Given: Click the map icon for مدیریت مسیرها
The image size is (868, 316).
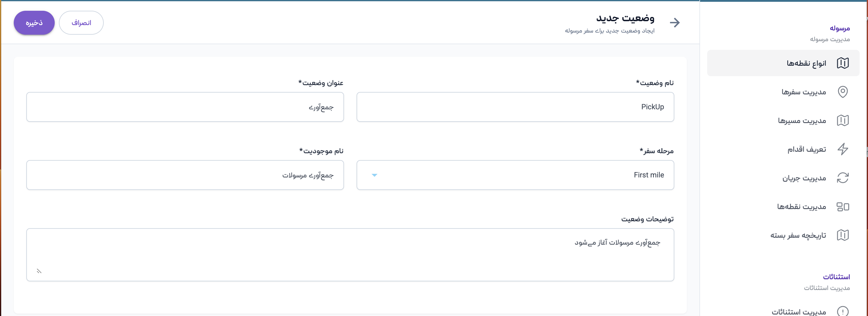Looking at the screenshot, I should pos(842,120).
